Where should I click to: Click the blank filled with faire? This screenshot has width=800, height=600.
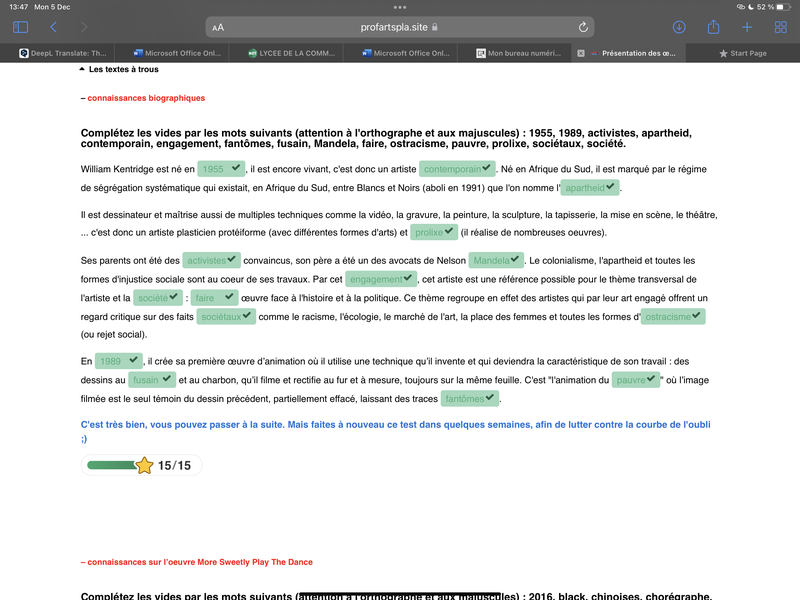(214, 298)
